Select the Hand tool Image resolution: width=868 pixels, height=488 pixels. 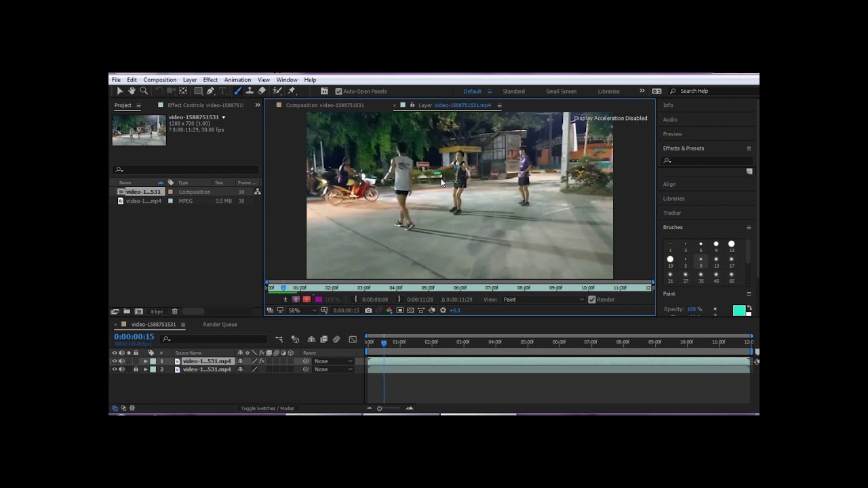tap(132, 91)
